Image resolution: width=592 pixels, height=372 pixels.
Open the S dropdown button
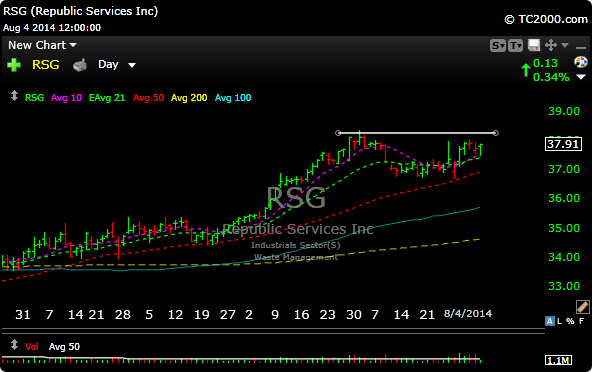pyautogui.click(x=498, y=46)
